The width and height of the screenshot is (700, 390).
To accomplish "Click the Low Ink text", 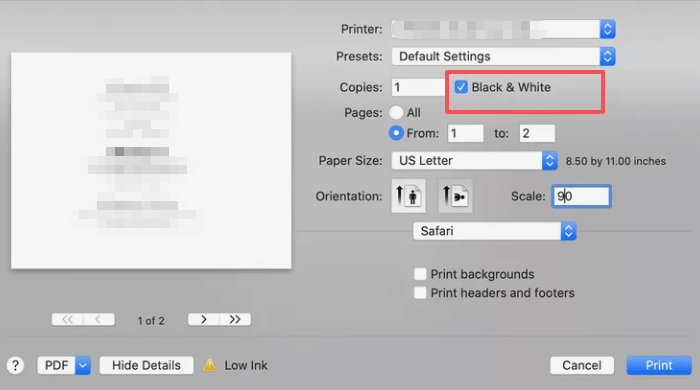I will click(x=246, y=365).
